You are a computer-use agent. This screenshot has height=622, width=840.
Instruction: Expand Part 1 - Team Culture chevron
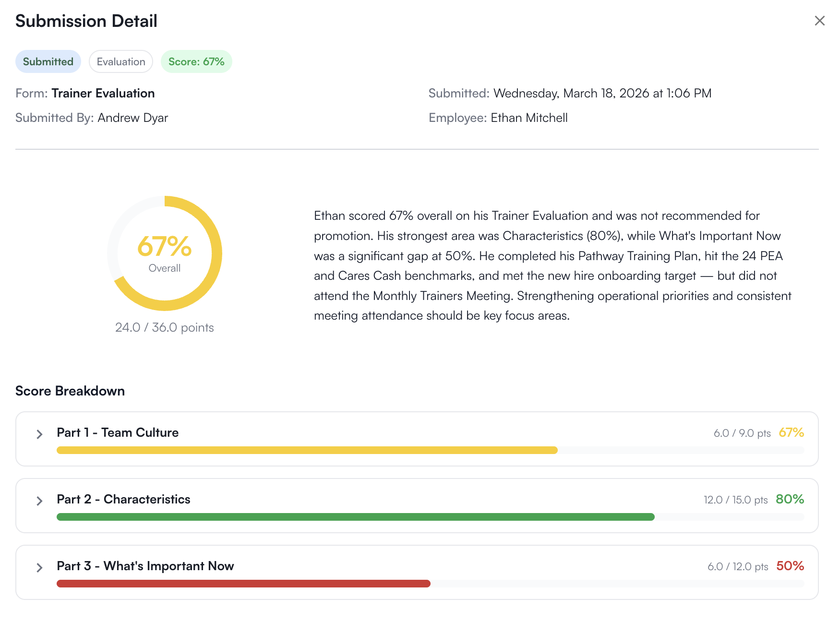tap(39, 434)
